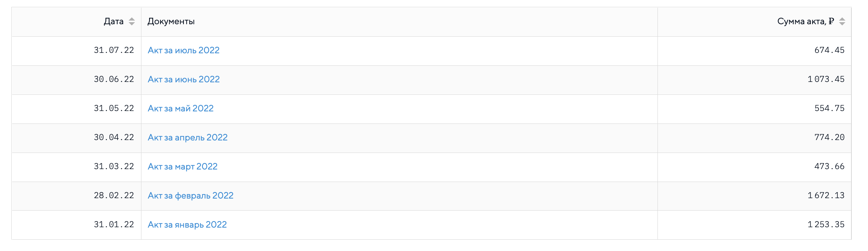
Task: Select the 473.66 amount cell
Action: (829, 167)
